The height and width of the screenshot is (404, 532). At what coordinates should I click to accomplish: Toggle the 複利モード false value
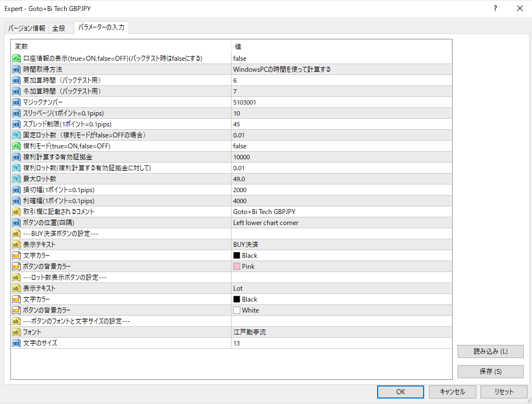[x=240, y=146]
